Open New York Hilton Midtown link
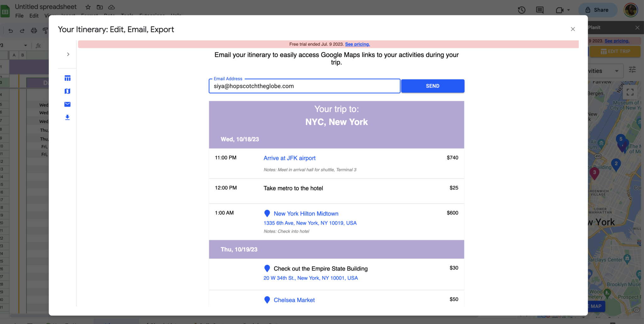Screen dimensions: 644x324 tap(306, 214)
